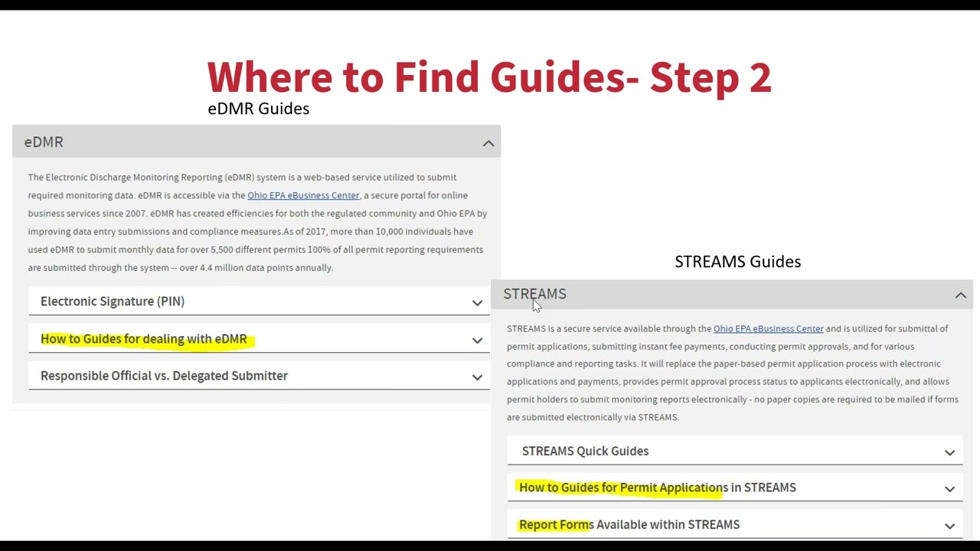Expand the eDMR How to Guides chevron

click(x=477, y=341)
